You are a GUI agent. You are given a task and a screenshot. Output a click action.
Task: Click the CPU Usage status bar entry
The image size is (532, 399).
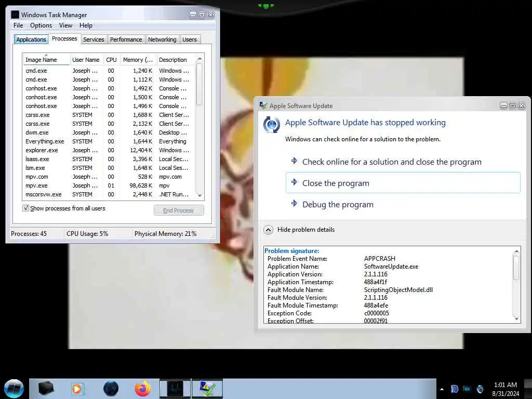(x=87, y=234)
